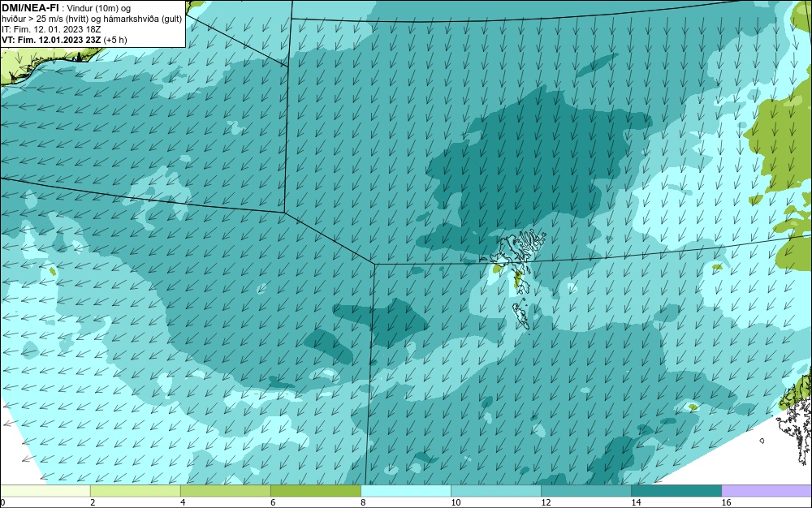Viewport: 812px width, 508px height.
Task: Click the 10–12 m/s turquoise legend swatch
Action: [496, 491]
